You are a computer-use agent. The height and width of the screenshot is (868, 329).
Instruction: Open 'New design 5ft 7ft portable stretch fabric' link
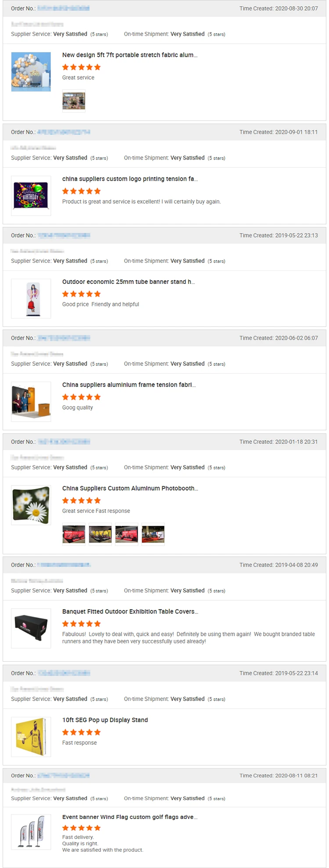[x=130, y=55]
